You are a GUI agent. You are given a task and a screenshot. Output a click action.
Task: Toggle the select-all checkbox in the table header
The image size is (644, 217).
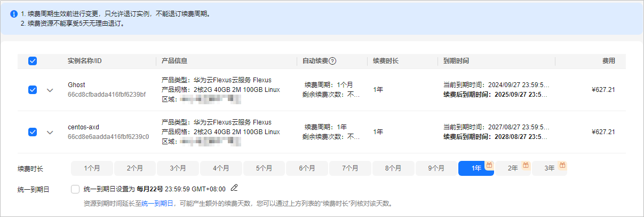[x=33, y=61]
